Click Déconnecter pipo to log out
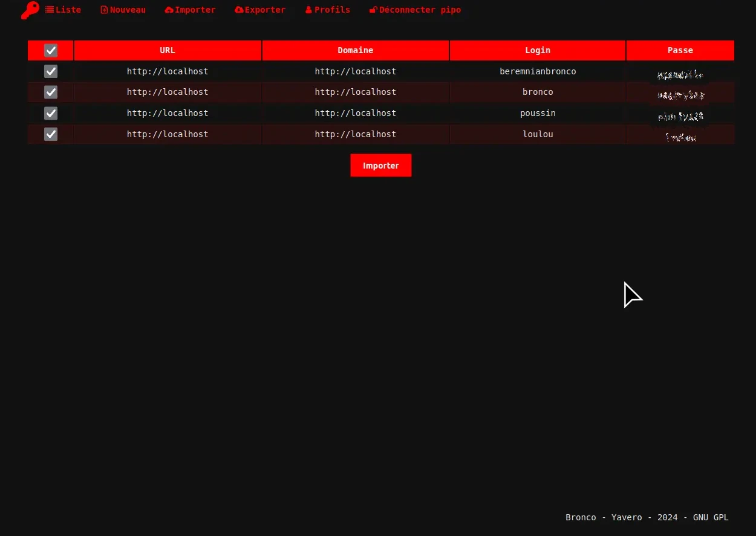The image size is (756, 536). click(x=415, y=10)
